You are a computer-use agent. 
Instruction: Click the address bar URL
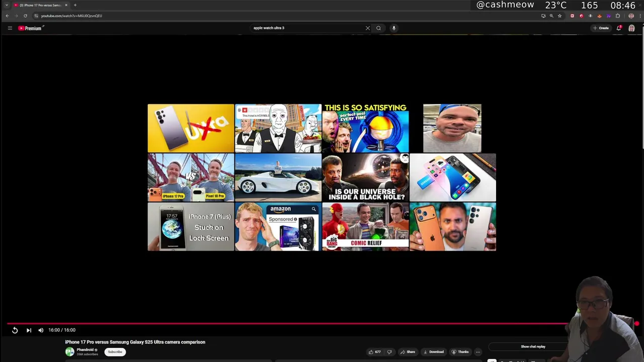coord(71,16)
